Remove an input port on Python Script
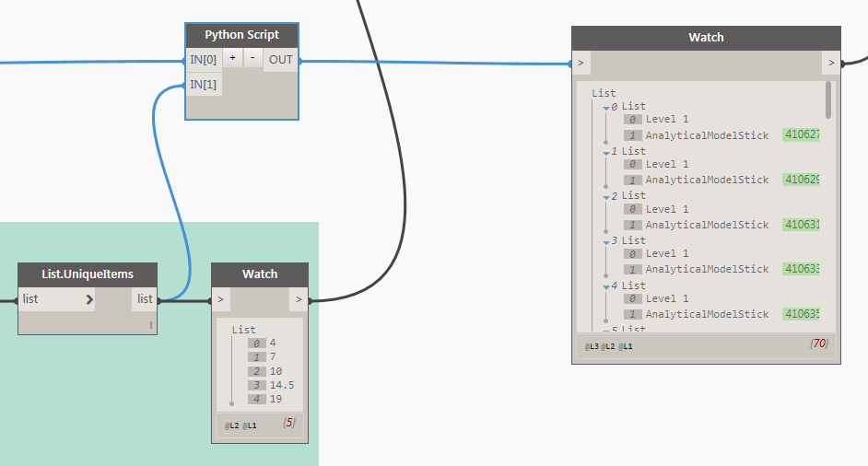 pyautogui.click(x=252, y=58)
